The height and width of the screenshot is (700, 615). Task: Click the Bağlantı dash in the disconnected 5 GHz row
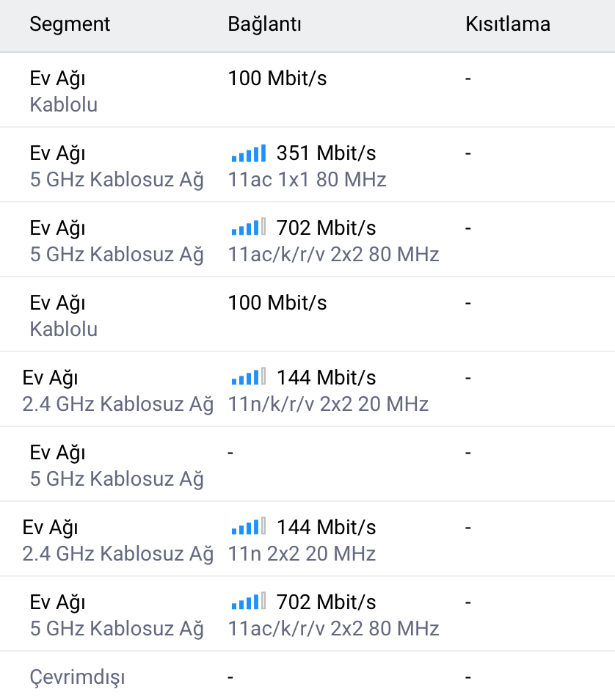tap(230, 453)
